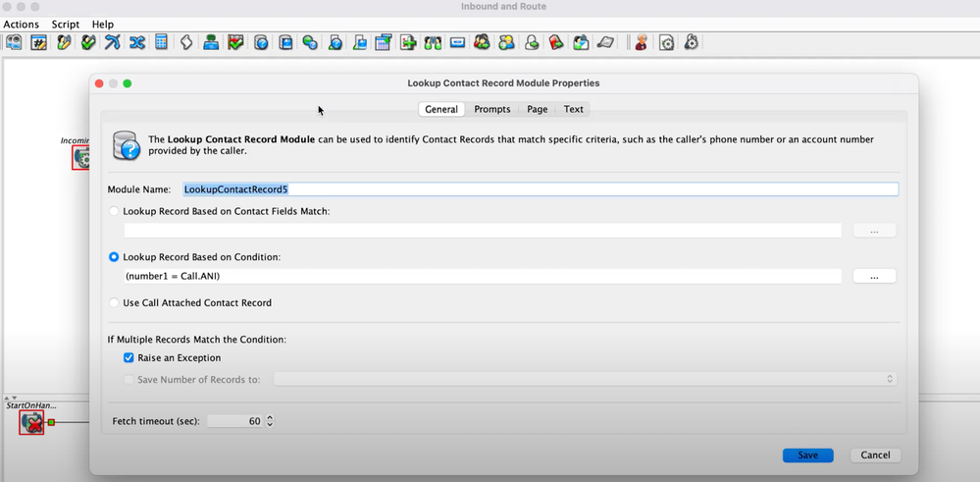The height and width of the screenshot is (482, 980).
Task: Select the Incoming Call module on the canvas
Action: pyautogui.click(x=81, y=158)
